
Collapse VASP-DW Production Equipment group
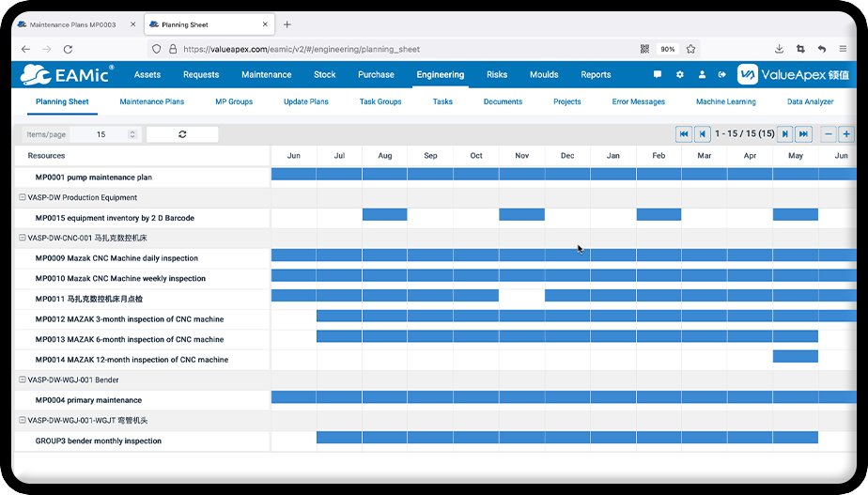point(22,197)
